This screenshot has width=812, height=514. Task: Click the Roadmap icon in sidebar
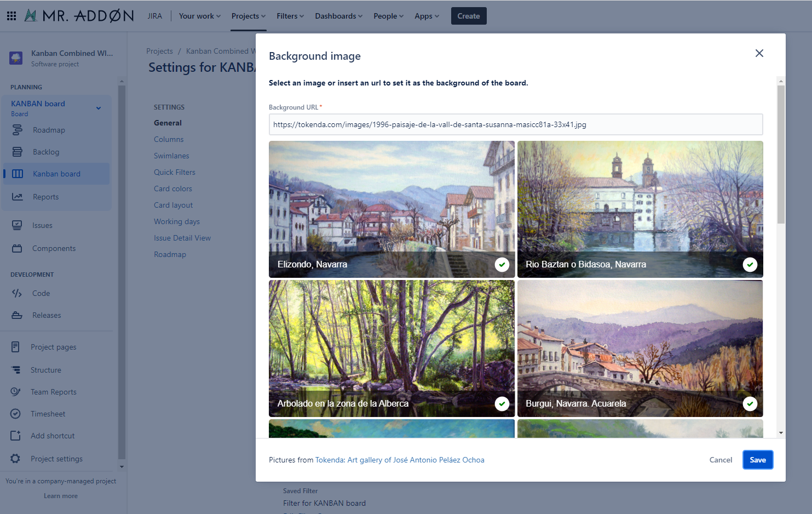click(x=18, y=130)
